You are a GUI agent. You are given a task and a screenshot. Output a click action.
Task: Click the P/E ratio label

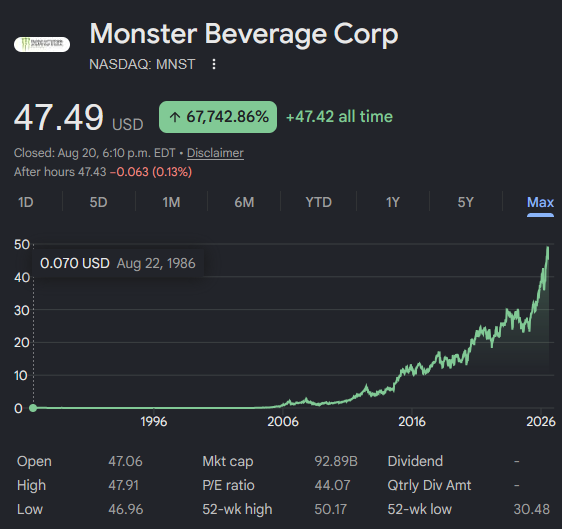coord(228,485)
